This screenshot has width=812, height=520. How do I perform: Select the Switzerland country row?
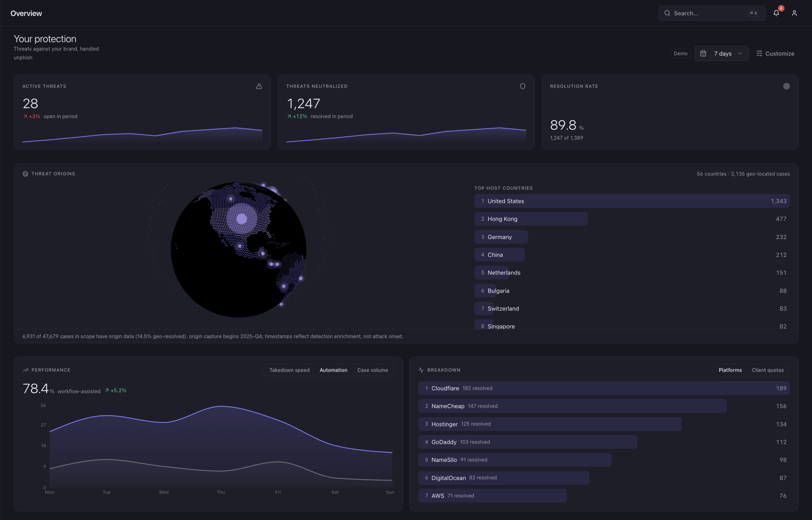632,309
